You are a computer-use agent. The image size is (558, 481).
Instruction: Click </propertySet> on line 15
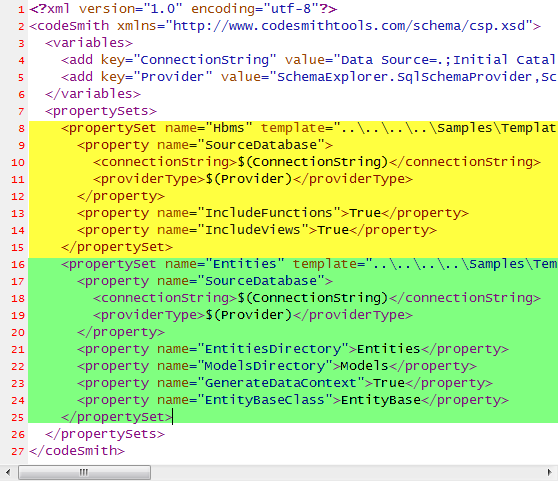pyautogui.click(x=117, y=247)
